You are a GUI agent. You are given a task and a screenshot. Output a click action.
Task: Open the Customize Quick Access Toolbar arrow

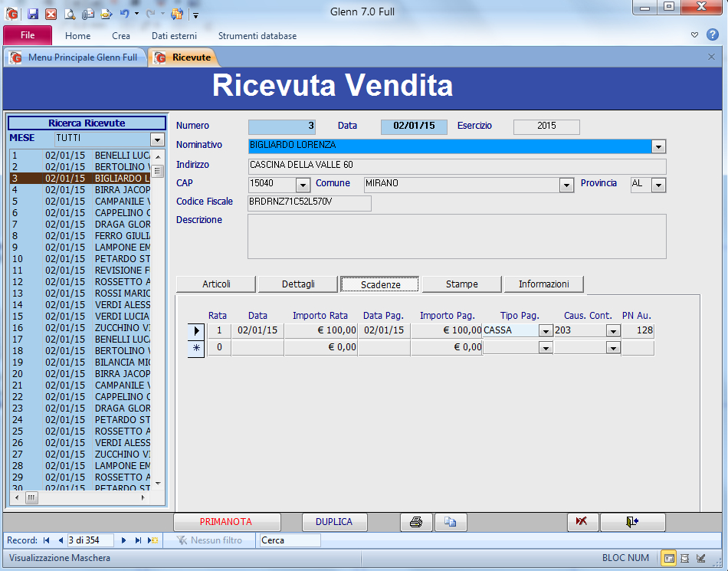click(x=196, y=15)
